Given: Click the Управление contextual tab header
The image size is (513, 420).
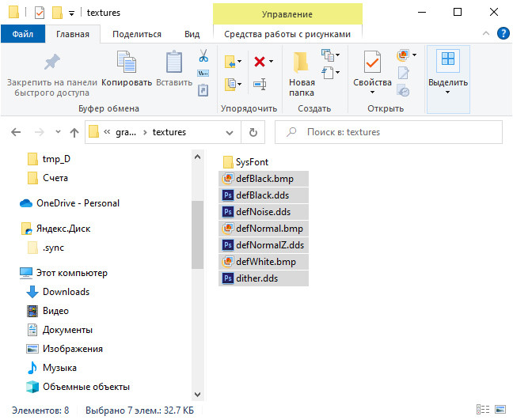Looking at the screenshot, I should pos(287,14).
